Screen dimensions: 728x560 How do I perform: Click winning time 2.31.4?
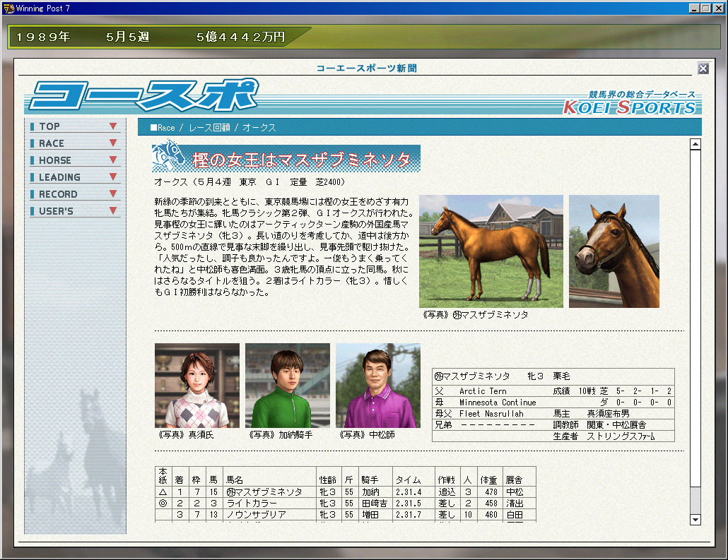coord(409,492)
